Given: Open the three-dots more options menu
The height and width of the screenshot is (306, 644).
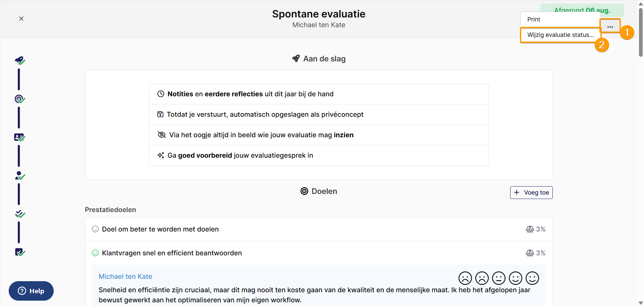Looking at the screenshot, I should 610,26.
